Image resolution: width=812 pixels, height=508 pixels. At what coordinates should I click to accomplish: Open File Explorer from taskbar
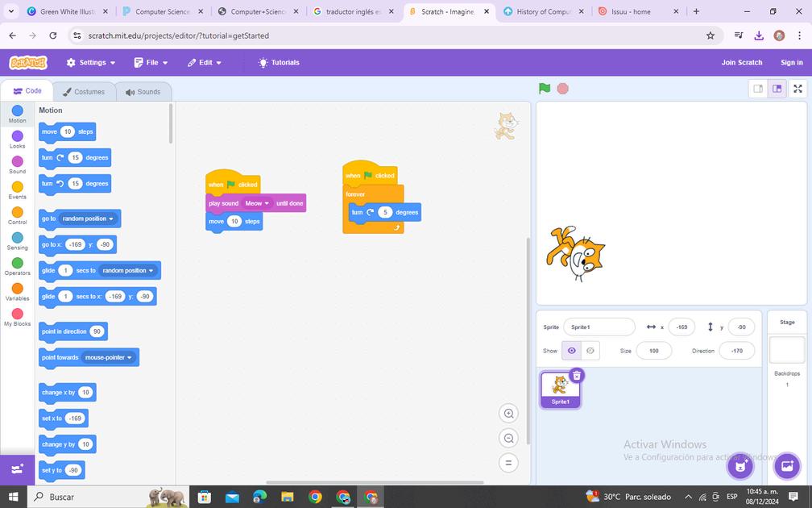(x=288, y=497)
